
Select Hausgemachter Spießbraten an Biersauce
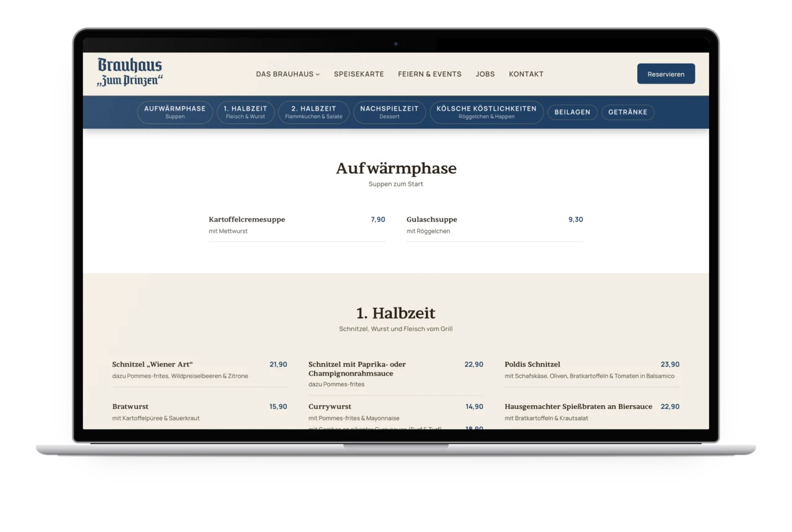[579, 406]
